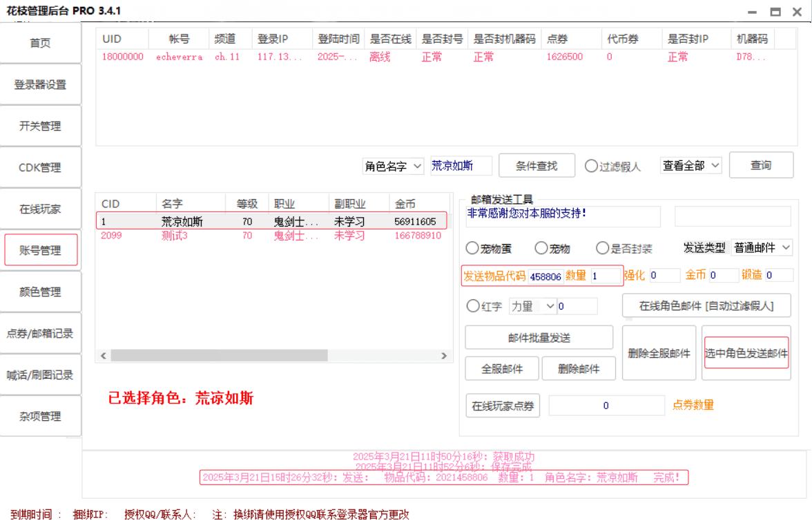812x528 pixels.
Task: Open the 账号管理 sidebar tab
Action: [x=41, y=250]
